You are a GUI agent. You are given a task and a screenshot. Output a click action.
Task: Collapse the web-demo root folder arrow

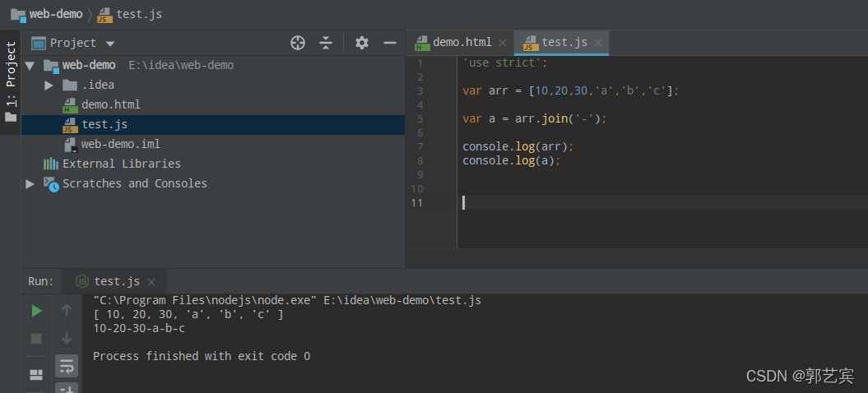tap(30, 65)
